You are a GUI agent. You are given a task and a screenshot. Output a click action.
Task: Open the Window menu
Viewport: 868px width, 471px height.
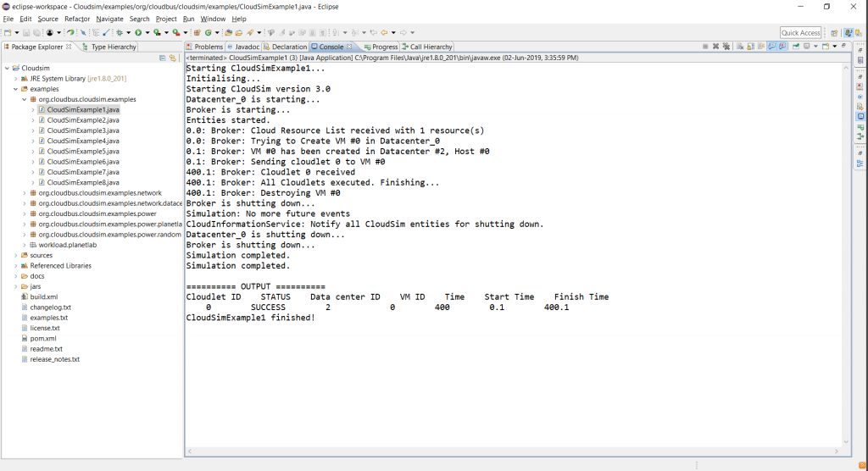tap(213, 19)
